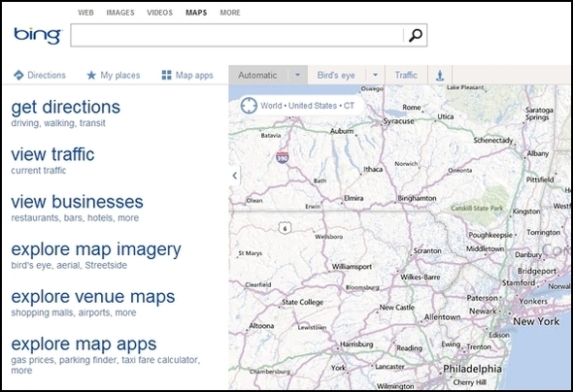Image resolution: width=573 pixels, height=392 pixels.
Task: Click 'Harrisburg' label on map
Action: coord(356,344)
